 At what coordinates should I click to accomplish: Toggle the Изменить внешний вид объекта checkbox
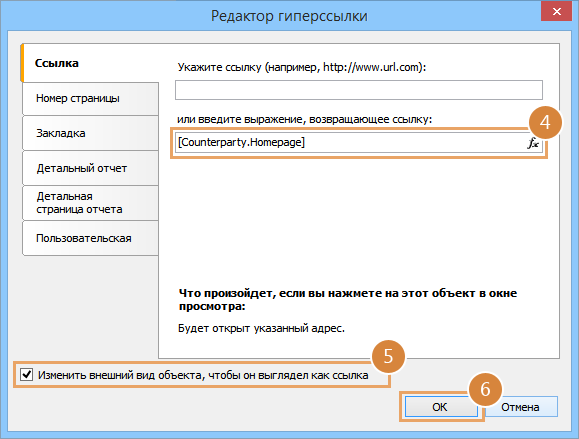(27, 374)
